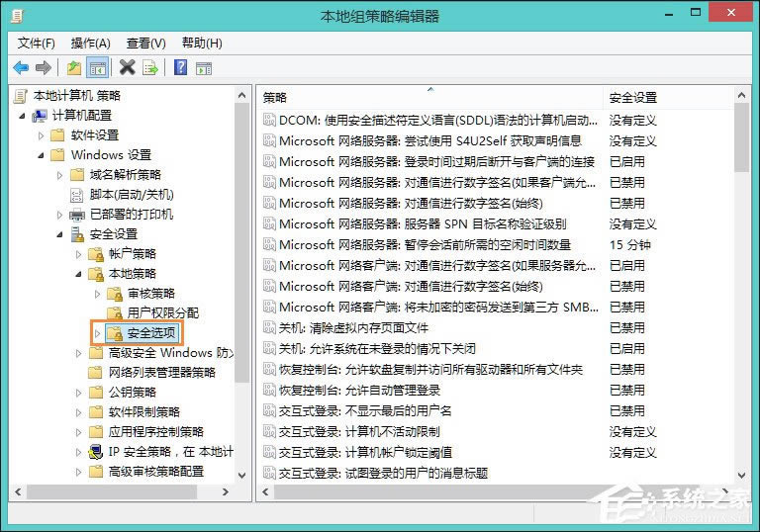Expand the 应用程序控制策略 node

79,432
